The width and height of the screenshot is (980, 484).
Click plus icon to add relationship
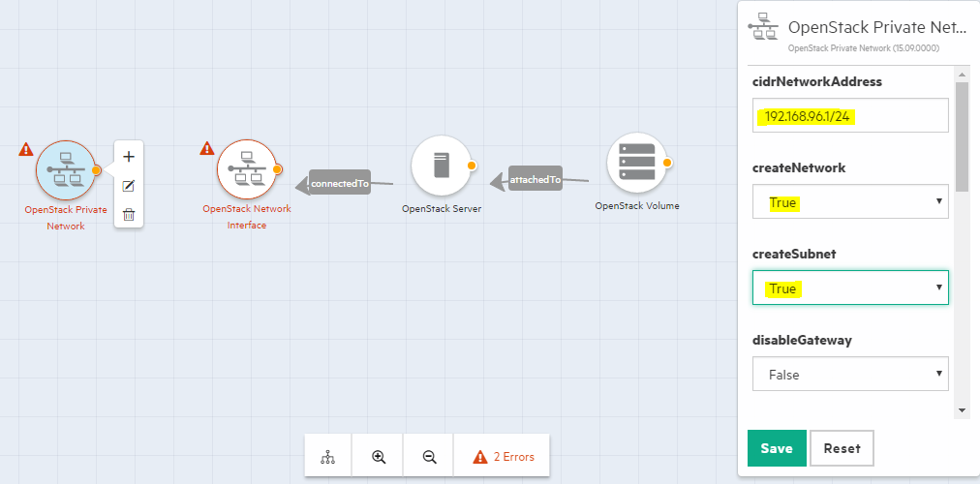point(129,156)
